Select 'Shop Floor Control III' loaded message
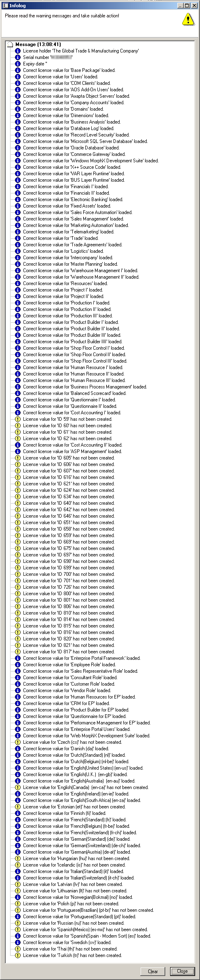The width and height of the screenshot is (200, 980). [75, 361]
